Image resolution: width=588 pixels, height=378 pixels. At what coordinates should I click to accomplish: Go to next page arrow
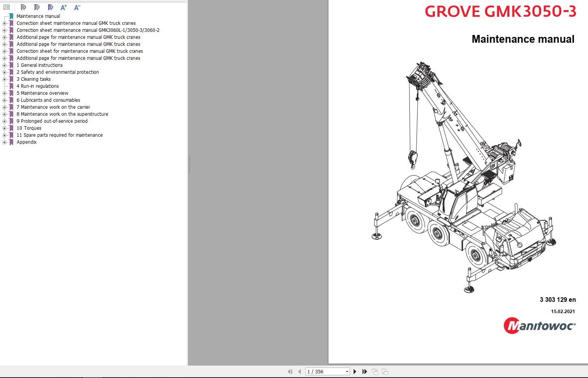tap(355, 372)
